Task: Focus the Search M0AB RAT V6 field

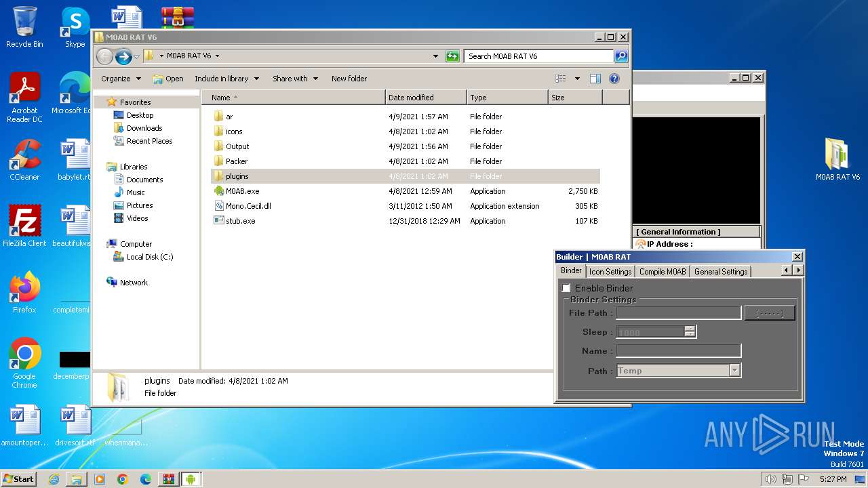Action: point(538,56)
